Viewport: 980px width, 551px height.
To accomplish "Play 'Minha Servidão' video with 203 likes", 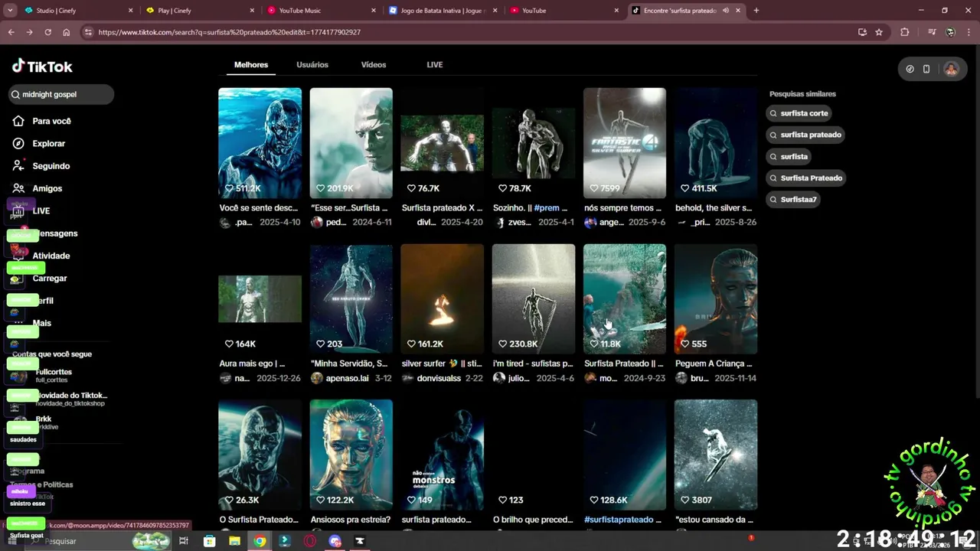I will point(351,299).
